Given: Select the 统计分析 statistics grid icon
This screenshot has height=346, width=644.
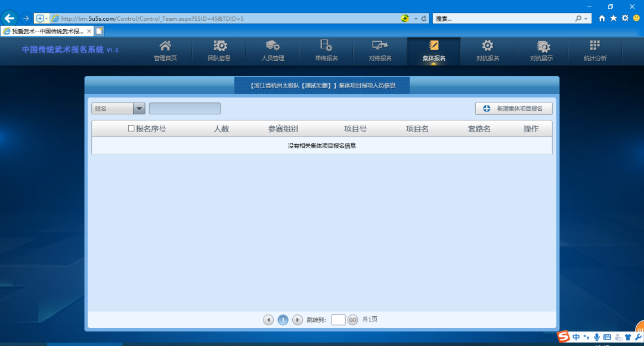Looking at the screenshot, I should point(595,45).
